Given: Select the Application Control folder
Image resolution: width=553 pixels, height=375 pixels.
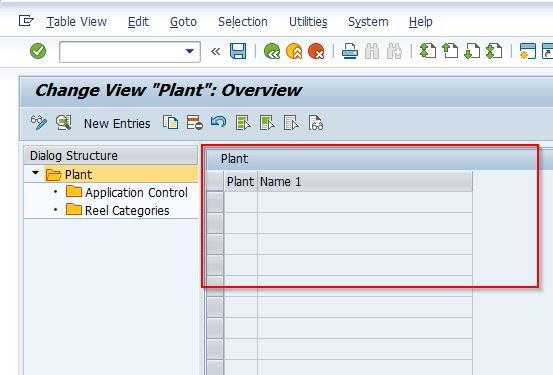Looking at the screenshot, I should pos(136,193).
